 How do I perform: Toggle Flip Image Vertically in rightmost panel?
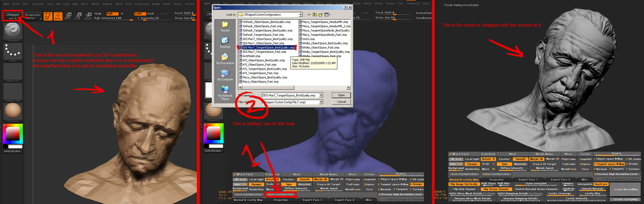[464, 184]
